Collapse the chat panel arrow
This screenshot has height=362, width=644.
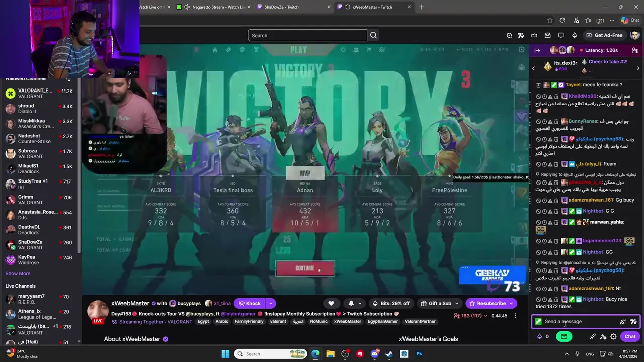click(537, 50)
